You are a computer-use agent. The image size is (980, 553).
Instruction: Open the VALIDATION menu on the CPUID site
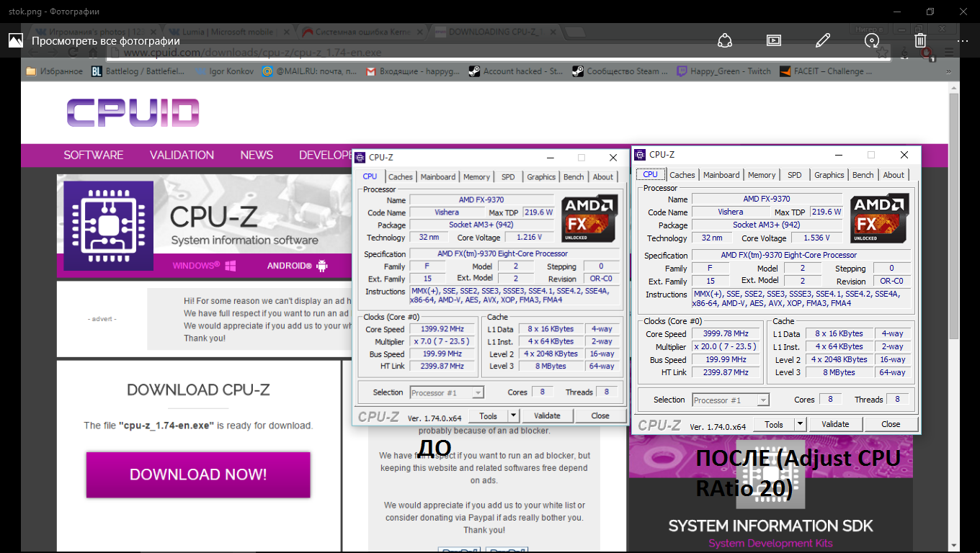(182, 155)
